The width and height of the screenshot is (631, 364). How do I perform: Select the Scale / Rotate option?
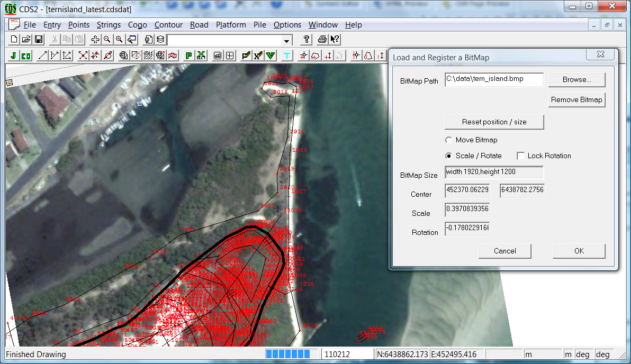(449, 156)
